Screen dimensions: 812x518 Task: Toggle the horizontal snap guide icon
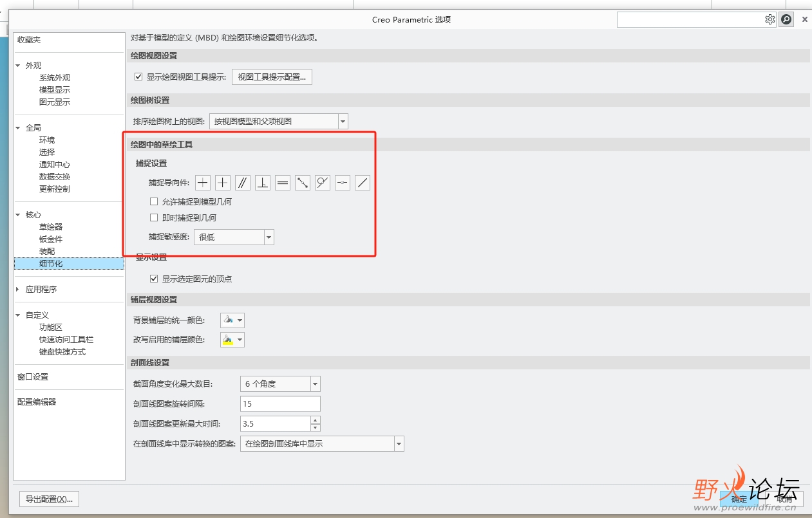point(203,183)
